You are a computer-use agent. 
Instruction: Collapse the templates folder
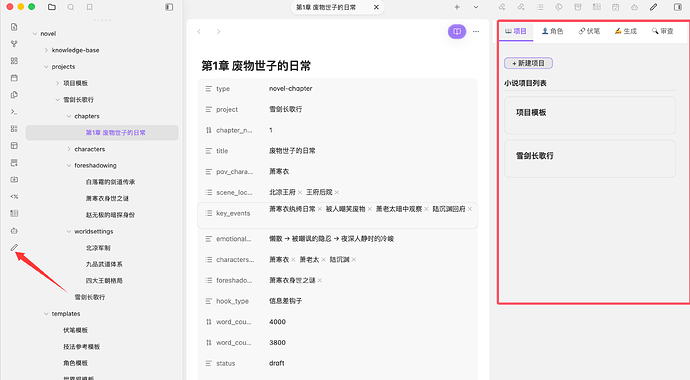click(46, 314)
